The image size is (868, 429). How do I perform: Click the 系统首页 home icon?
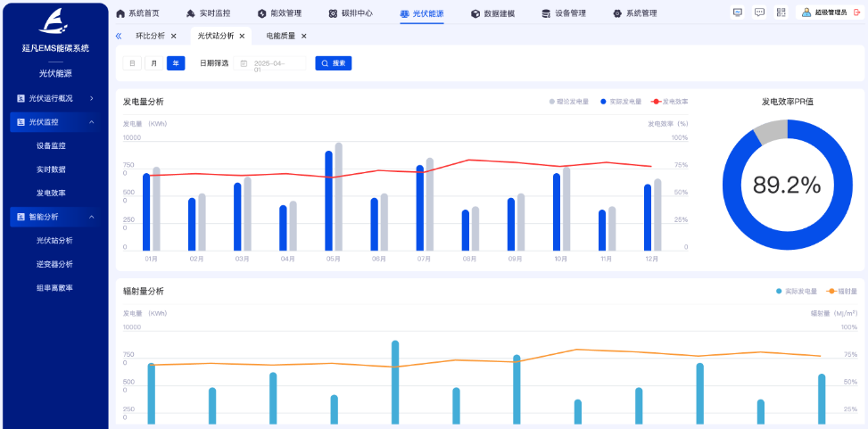coord(120,13)
